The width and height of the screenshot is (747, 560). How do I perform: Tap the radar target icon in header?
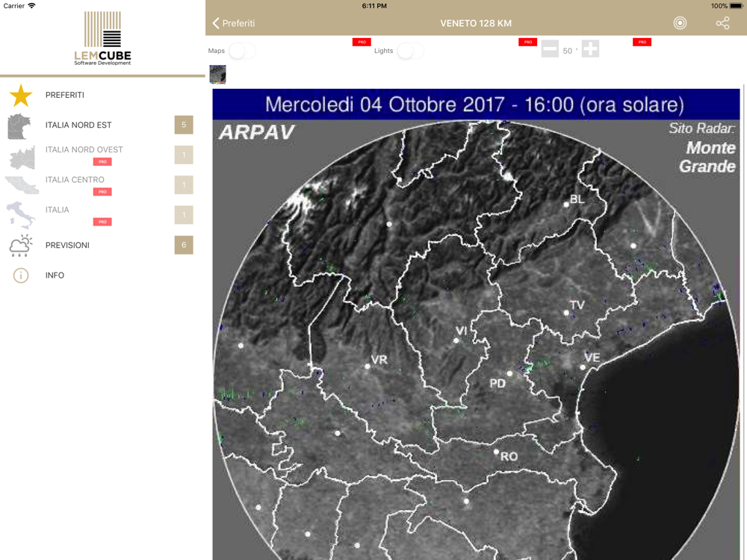pyautogui.click(x=680, y=23)
